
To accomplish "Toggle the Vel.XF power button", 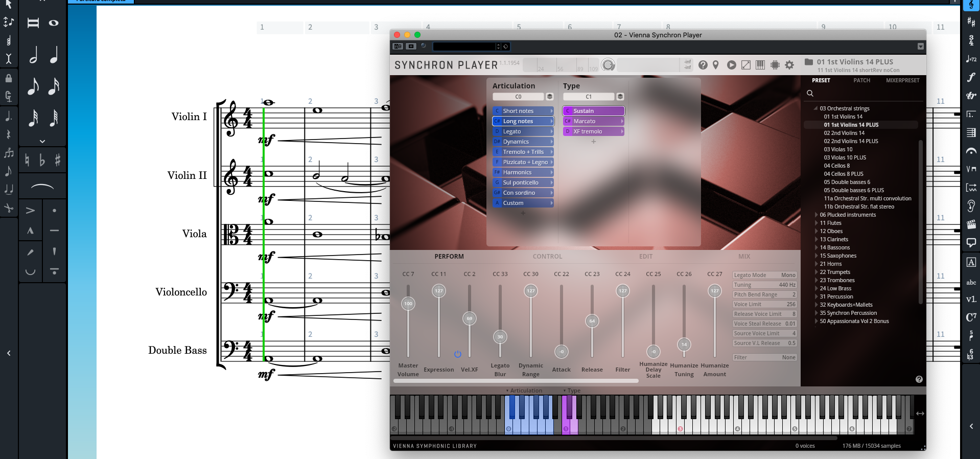I will [x=458, y=354].
